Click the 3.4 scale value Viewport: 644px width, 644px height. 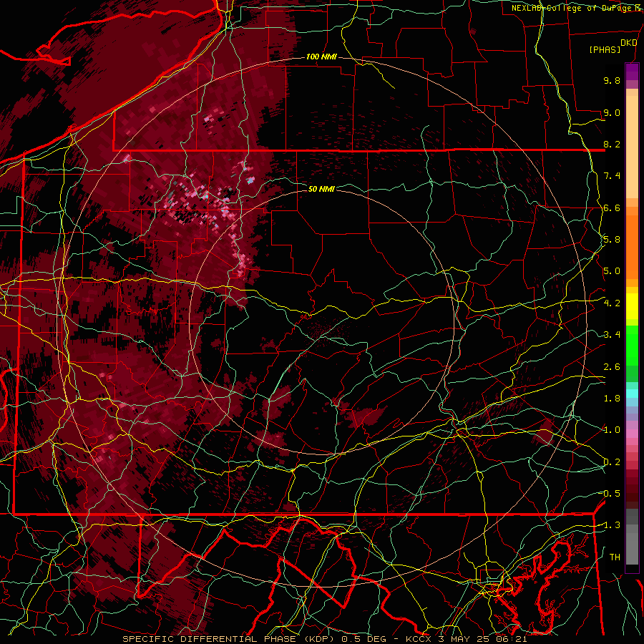(x=612, y=335)
